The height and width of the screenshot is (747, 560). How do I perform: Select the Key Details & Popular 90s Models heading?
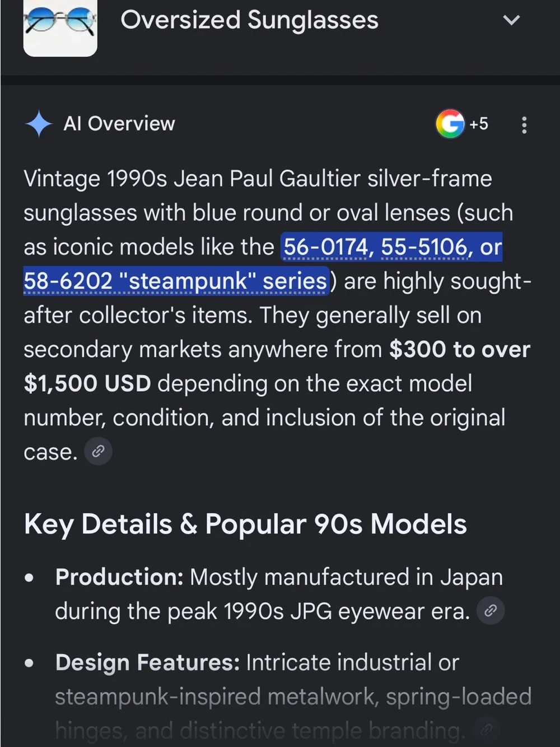pos(245,525)
